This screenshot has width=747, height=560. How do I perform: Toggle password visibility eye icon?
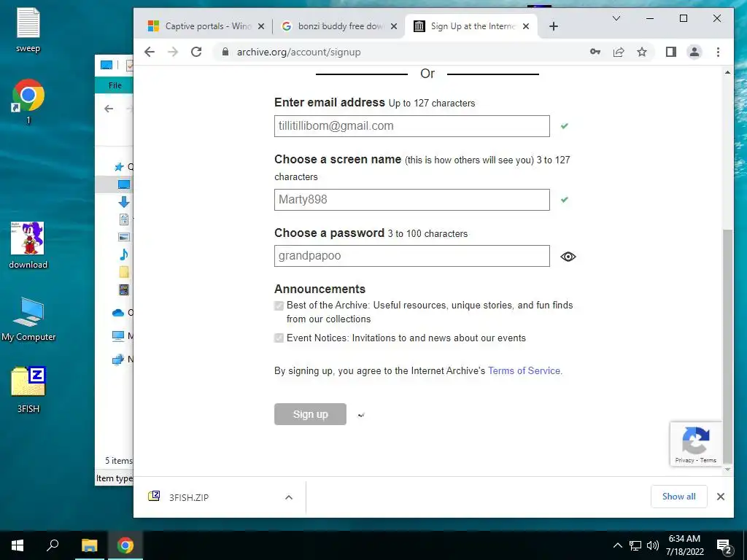pos(568,257)
